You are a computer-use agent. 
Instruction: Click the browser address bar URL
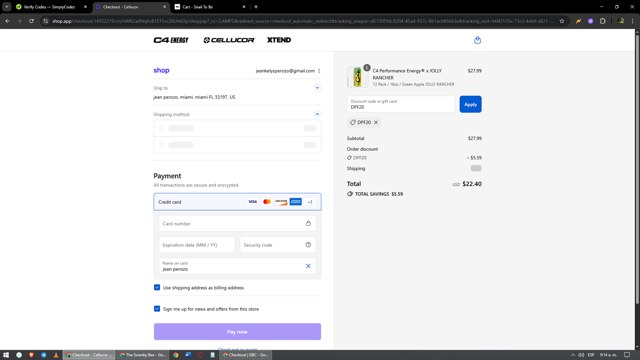coord(302,21)
